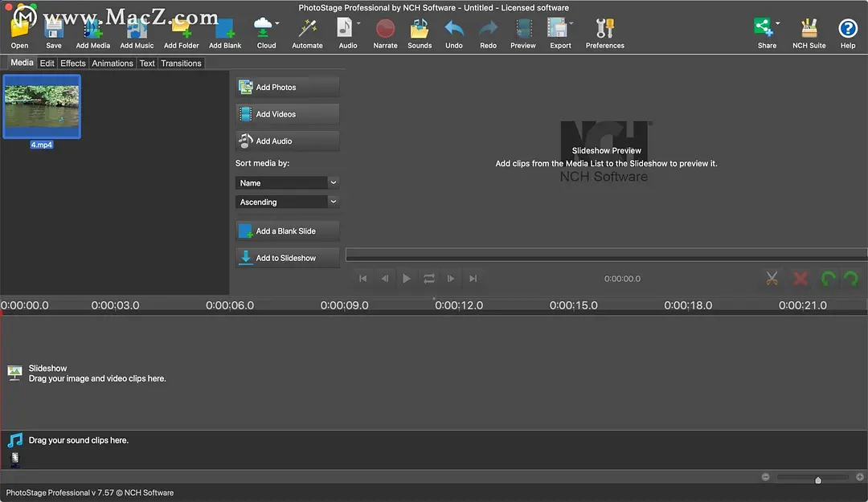Click the 4.mp4 file name label
The width and height of the screenshot is (868, 502).
[x=42, y=145]
